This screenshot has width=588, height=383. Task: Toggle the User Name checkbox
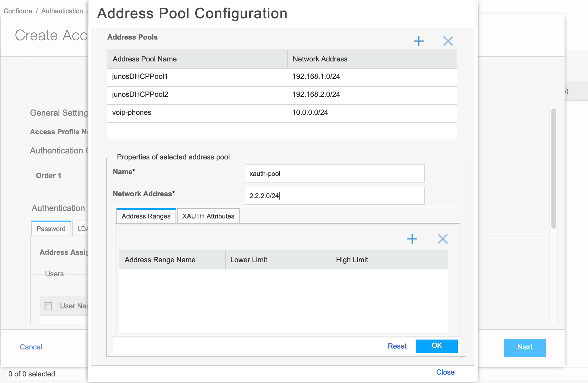point(47,306)
